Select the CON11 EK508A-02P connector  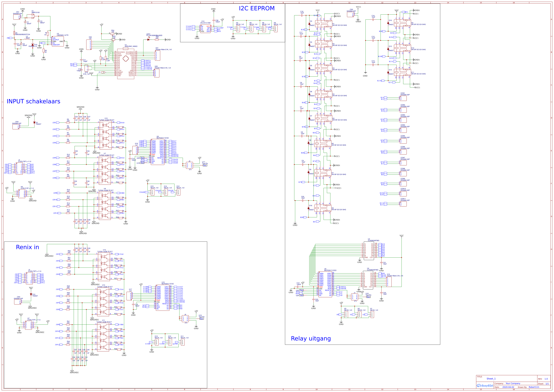point(403,204)
